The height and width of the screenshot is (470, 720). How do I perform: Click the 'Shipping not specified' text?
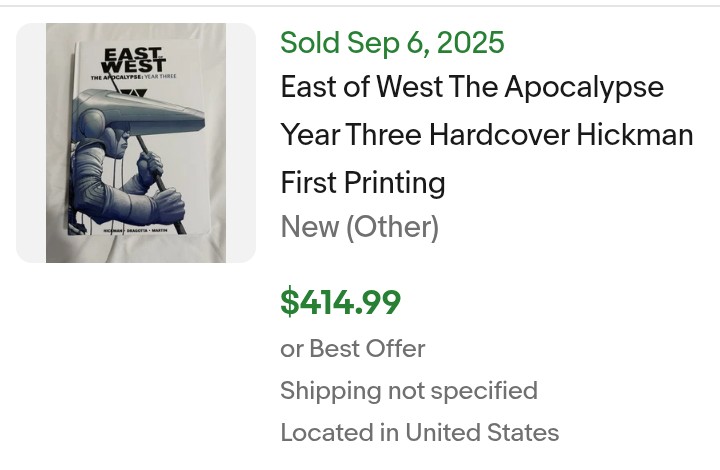409,391
